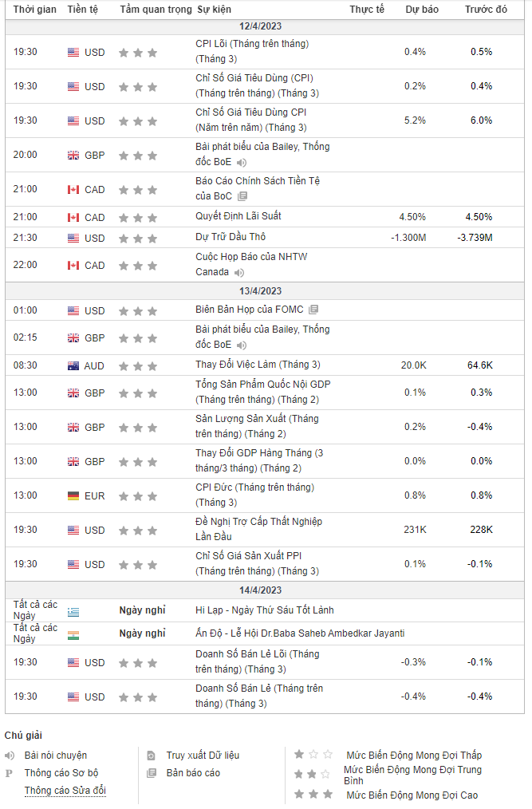Click Tầm quan trọng column header
Image resolution: width=532 pixels, height=809 pixels.
[x=156, y=10]
